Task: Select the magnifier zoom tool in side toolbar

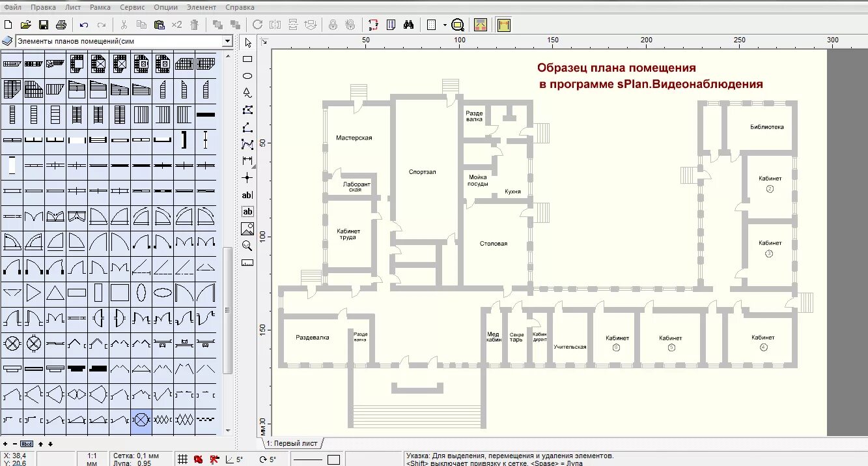Action: pos(247,246)
